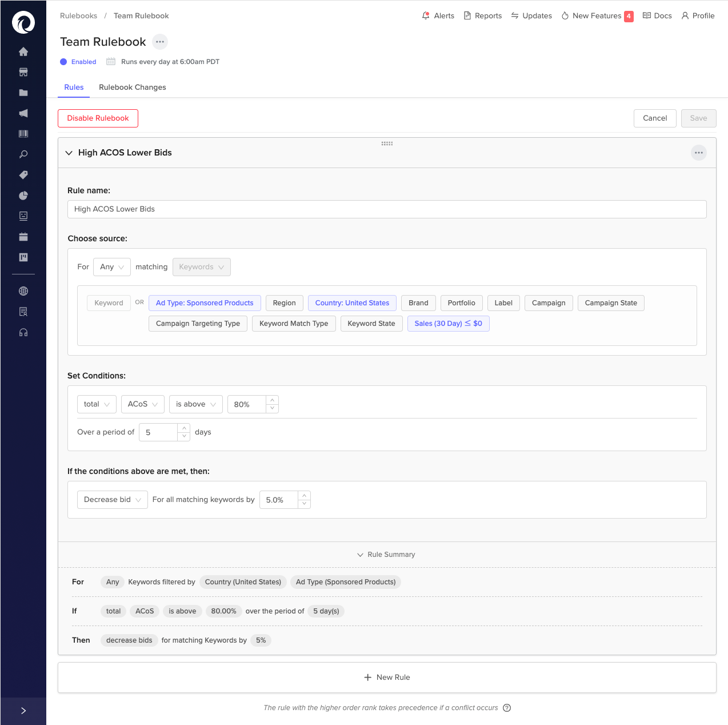
Task: Open the headset support icon in the sidebar
Action: tap(23, 332)
